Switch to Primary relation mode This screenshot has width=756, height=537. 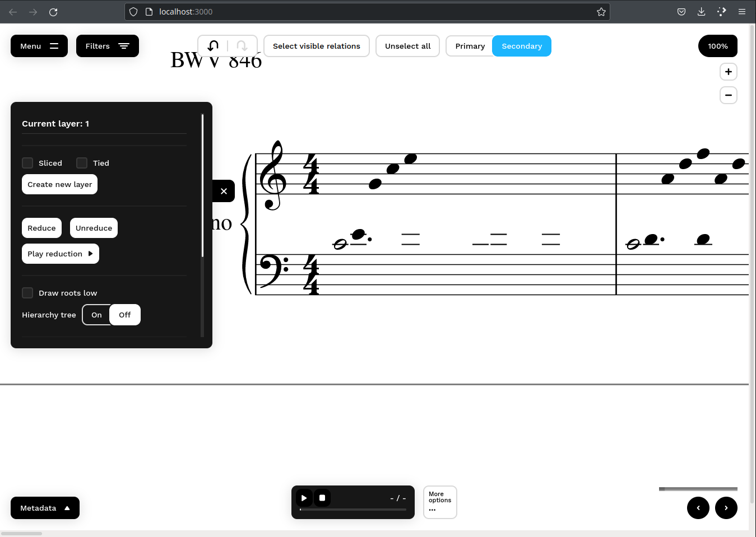click(x=470, y=46)
